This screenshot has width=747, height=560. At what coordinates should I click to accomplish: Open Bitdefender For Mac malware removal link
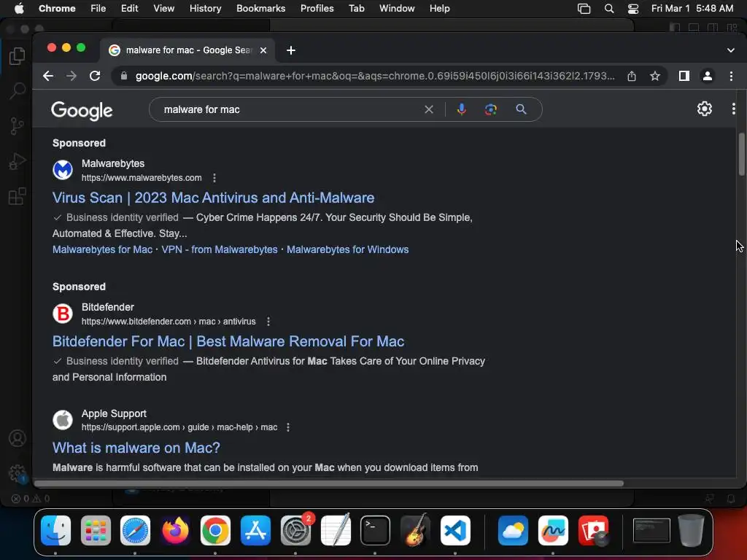coord(228,341)
